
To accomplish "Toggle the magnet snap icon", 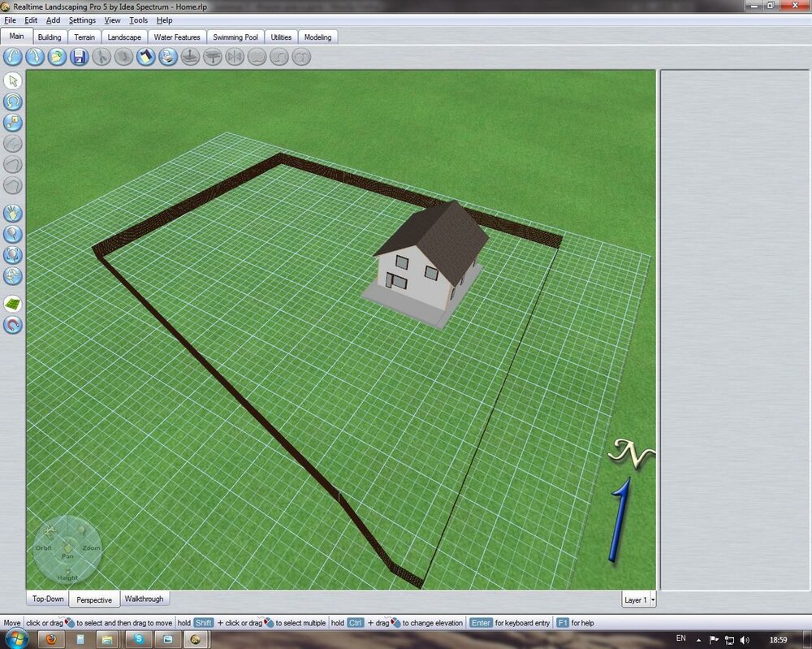I will tap(13, 325).
